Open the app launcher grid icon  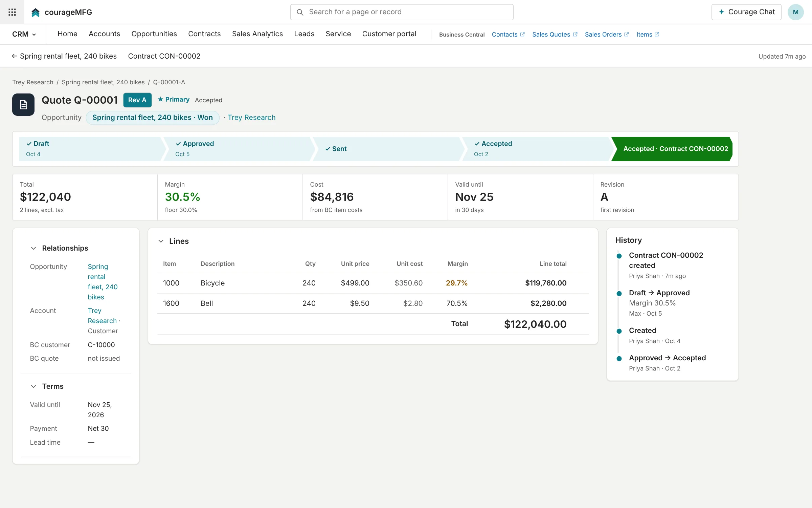[x=12, y=12]
